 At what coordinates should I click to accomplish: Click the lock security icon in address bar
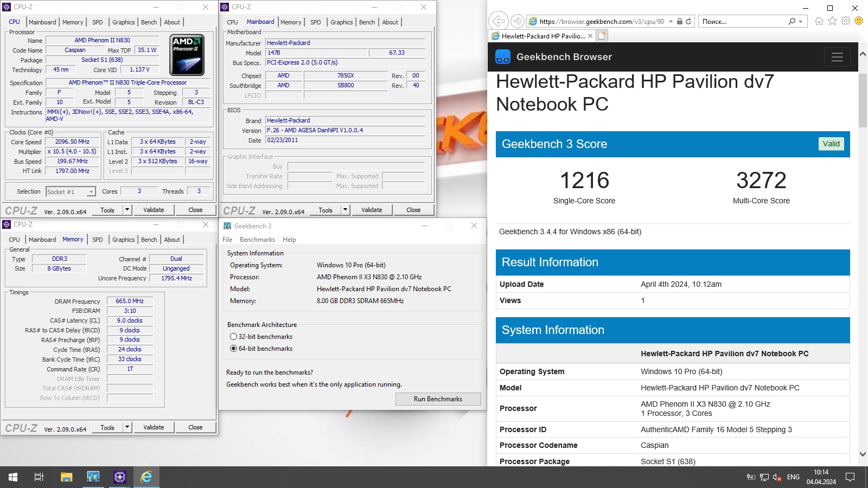pos(680,21)
